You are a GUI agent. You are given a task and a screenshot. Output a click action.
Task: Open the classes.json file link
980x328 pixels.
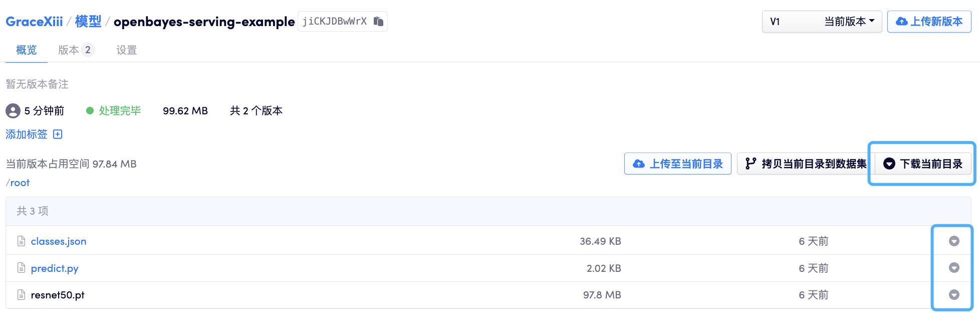pyautogui.click(x=59, y=241)
